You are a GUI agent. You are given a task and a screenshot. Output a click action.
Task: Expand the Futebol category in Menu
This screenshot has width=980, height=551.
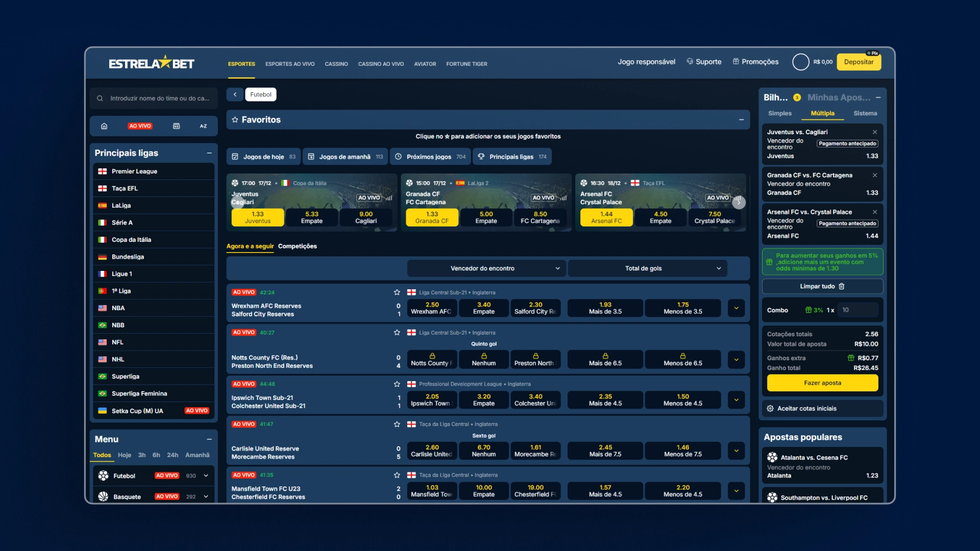pyautogui.click(x=206, y=475)
